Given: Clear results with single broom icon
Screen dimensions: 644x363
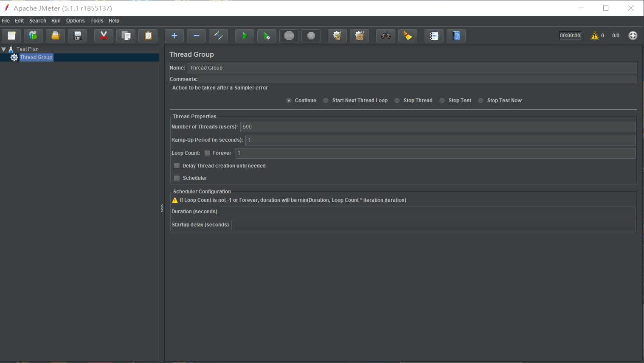Looking at the screenshot, I should tap(337, 36).
